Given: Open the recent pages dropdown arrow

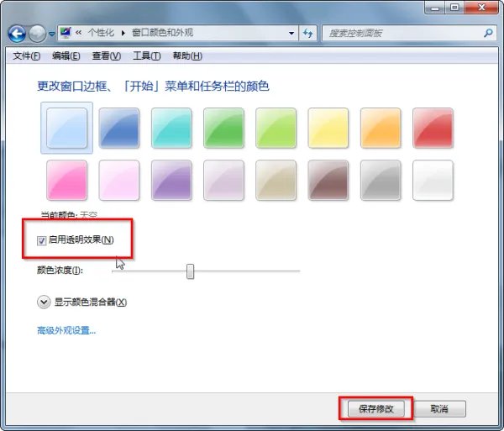Looking at the screenshot, I should [52, 34].
